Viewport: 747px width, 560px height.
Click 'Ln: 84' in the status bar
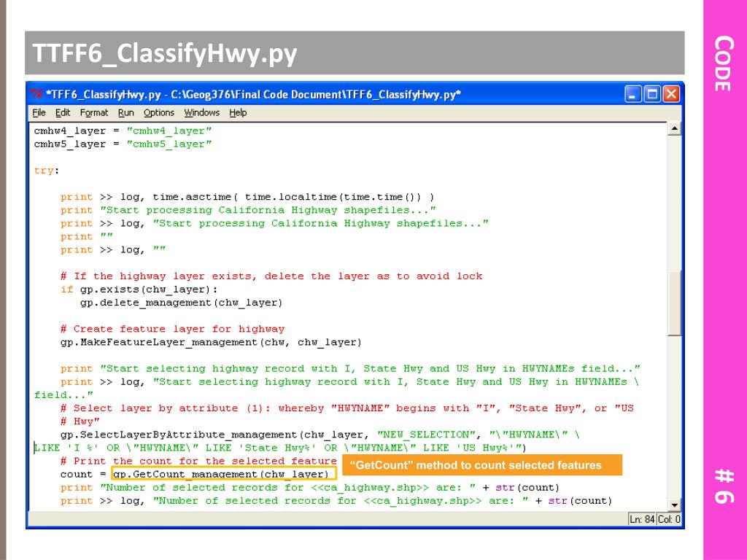pyautogui.click(x=642, y=519)
